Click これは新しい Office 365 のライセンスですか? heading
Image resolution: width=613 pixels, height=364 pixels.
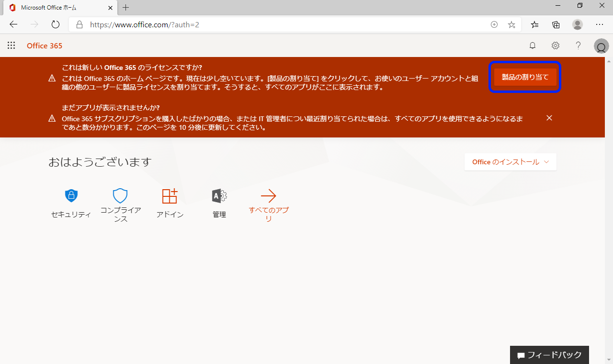(x=132, y=68)
